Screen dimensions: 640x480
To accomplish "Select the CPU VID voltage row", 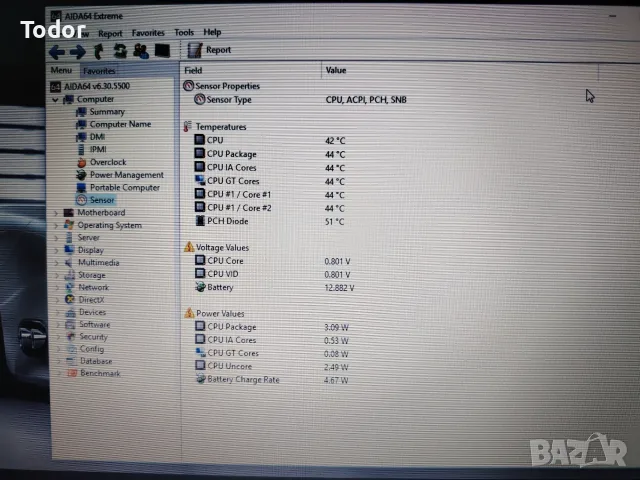I will (x=272, y=274).
